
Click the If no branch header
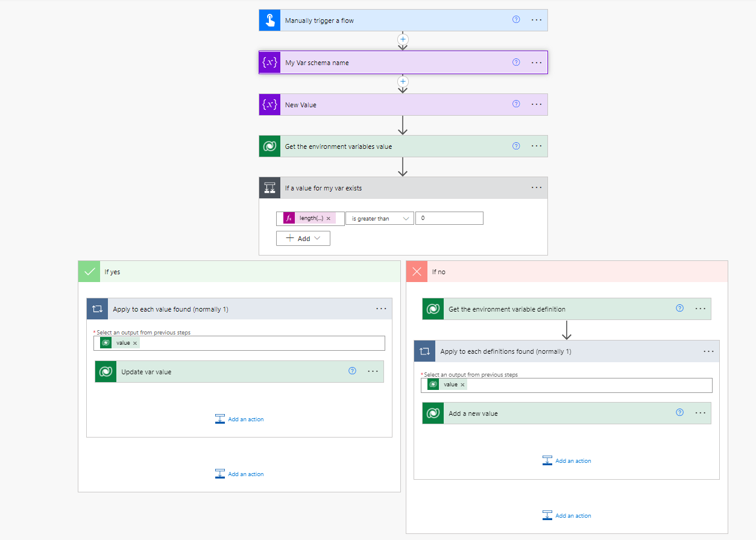[567, 271]
